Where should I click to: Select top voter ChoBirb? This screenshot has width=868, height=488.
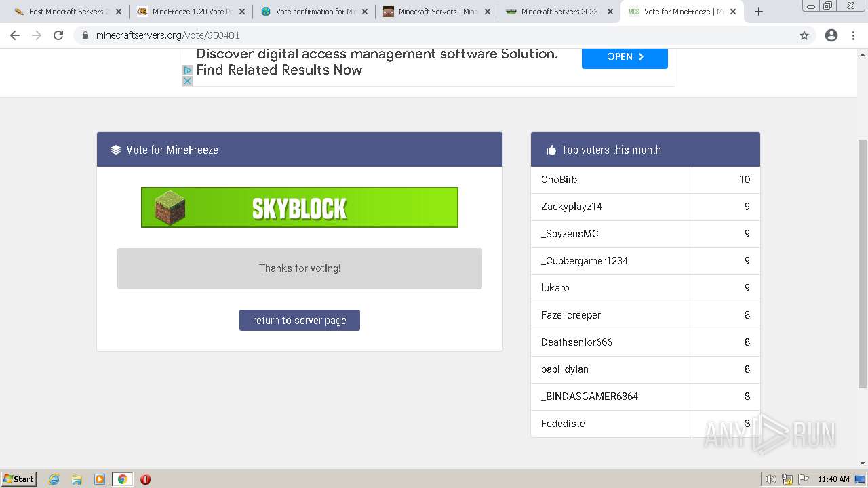pyautogui.click(x=559, y=180)
